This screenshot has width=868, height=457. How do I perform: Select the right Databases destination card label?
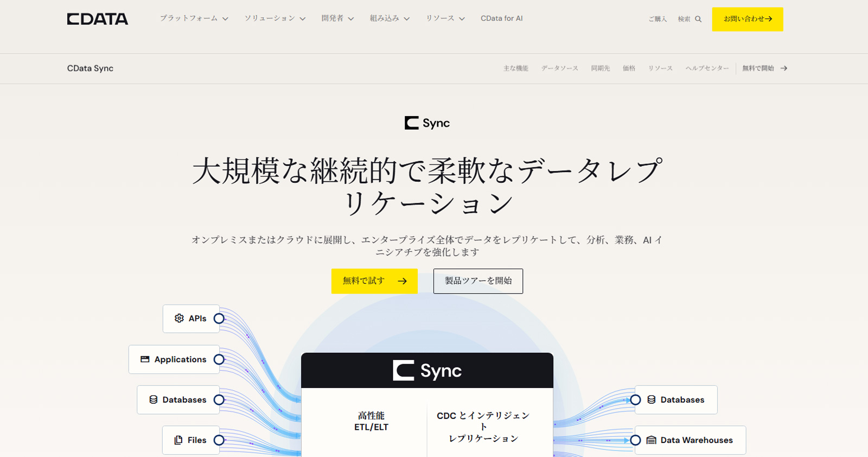click(x=682, y=400)
